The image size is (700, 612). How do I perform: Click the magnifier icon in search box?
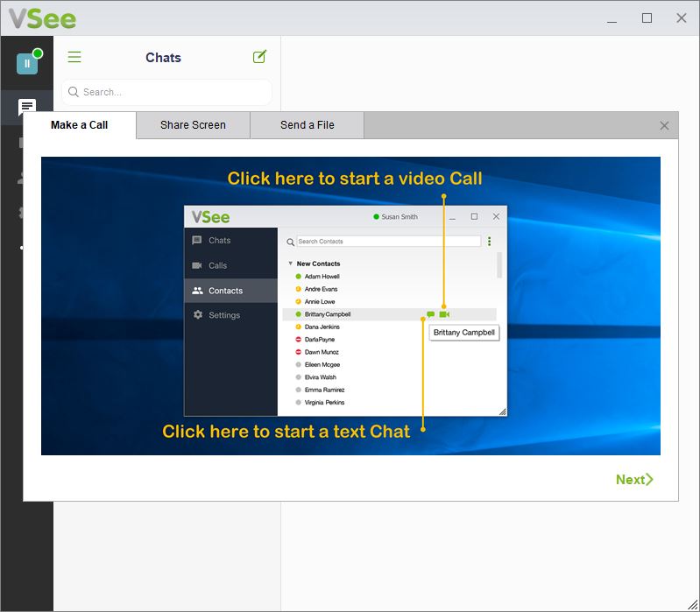coord(74,92)
